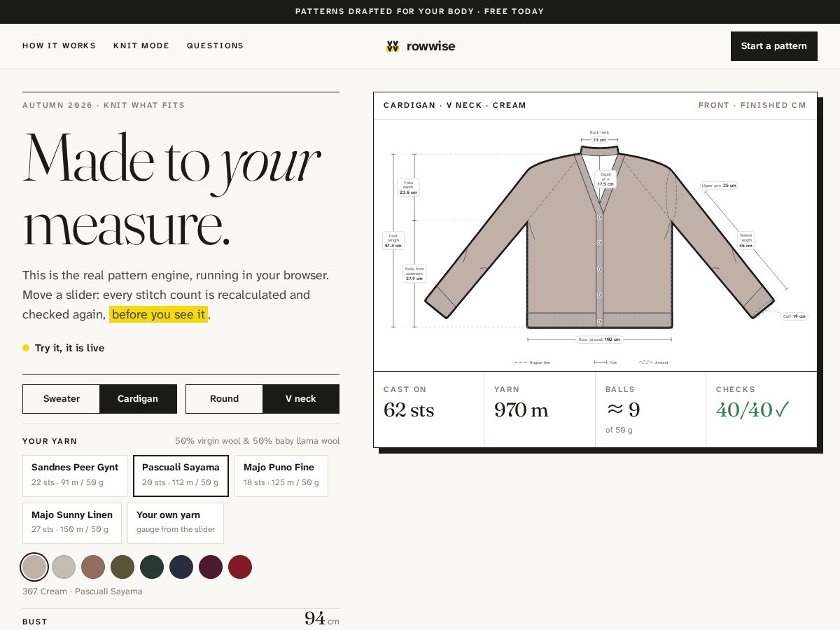Click the Start a pattern button

tap(773, 46)
